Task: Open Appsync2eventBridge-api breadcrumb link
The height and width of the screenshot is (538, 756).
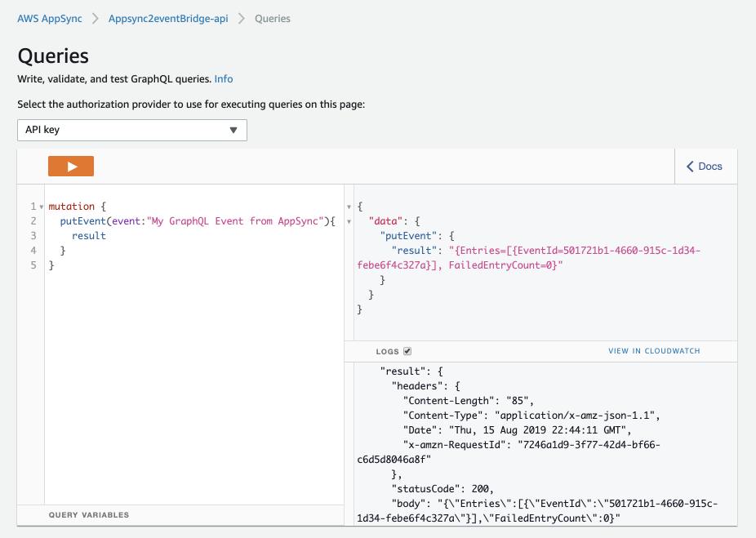Action: [168, 19]
